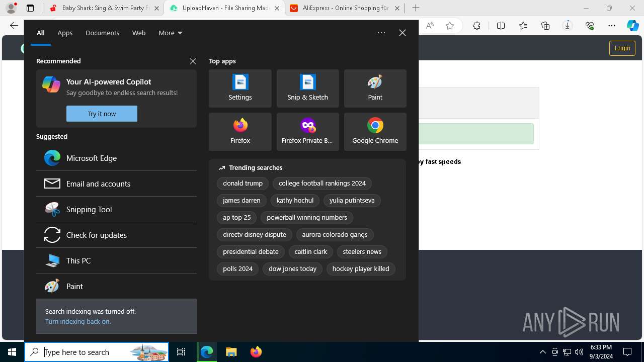Viewport: 644px width, 362px height.
Task: Open Microsoft Edge suggestion
Action: [116, 158]
